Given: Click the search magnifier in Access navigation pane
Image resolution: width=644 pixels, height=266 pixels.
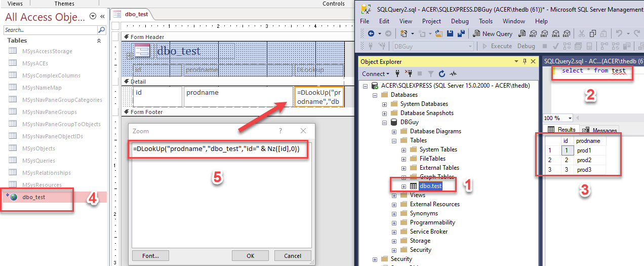Looking at the screenshot, I should point(101,30).
